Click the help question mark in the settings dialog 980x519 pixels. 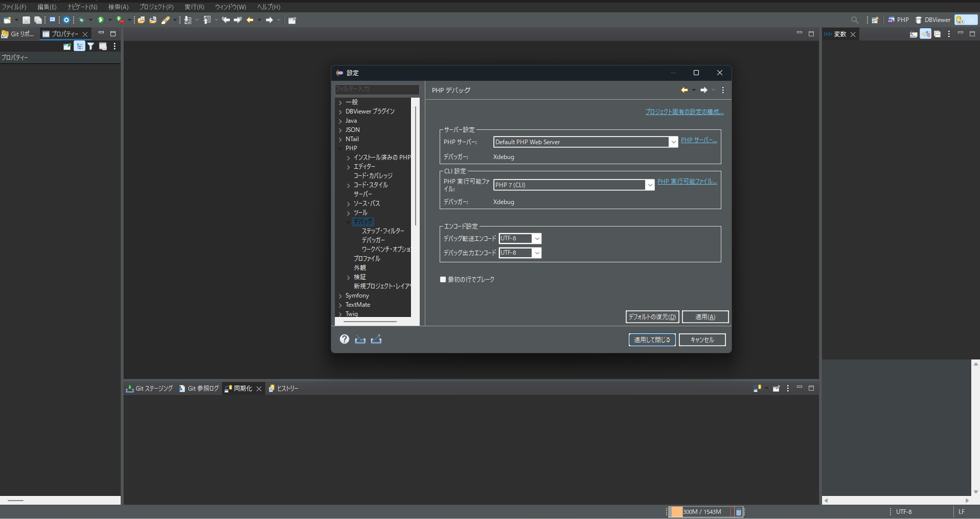(x=344, y=339)
